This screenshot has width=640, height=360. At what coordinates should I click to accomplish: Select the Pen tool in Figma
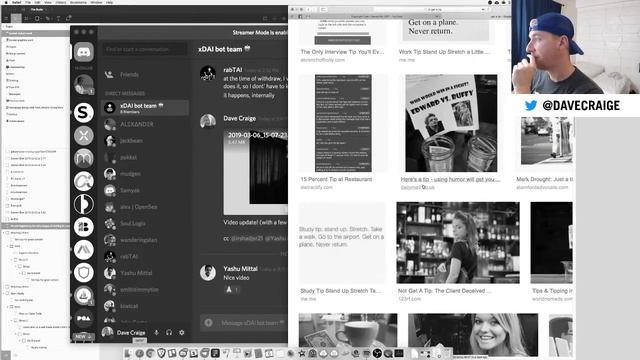click(48, 18)
